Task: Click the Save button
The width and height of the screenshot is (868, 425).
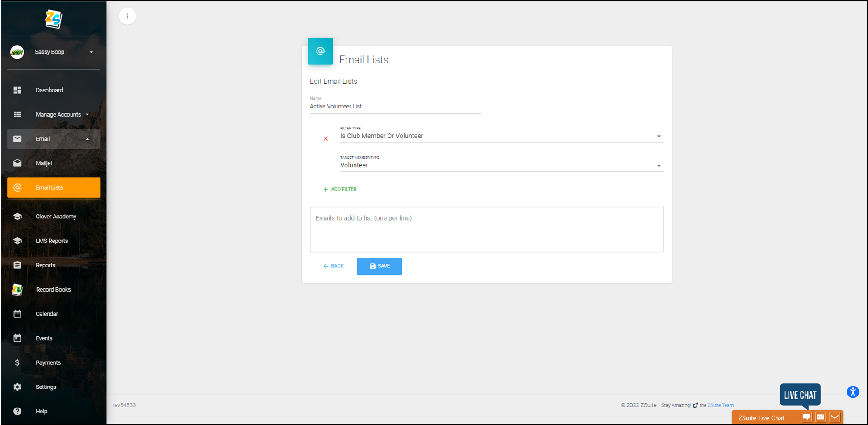Action: click(379, 266)
